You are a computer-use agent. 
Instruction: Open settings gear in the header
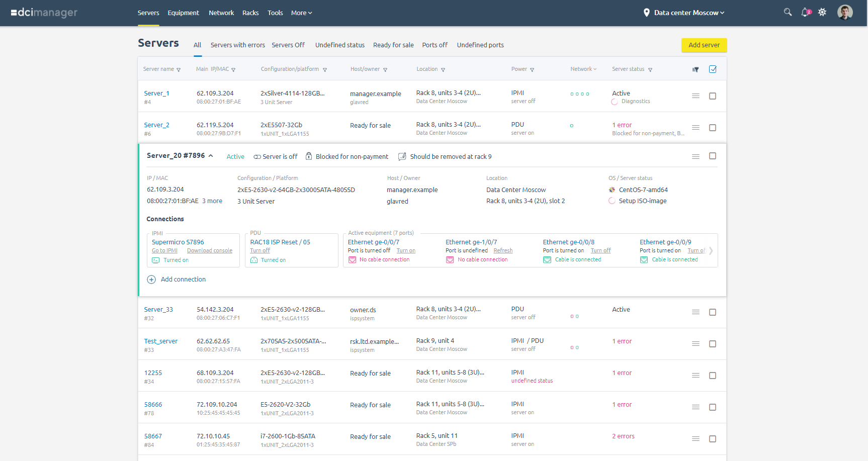click(x=822, y=12)
